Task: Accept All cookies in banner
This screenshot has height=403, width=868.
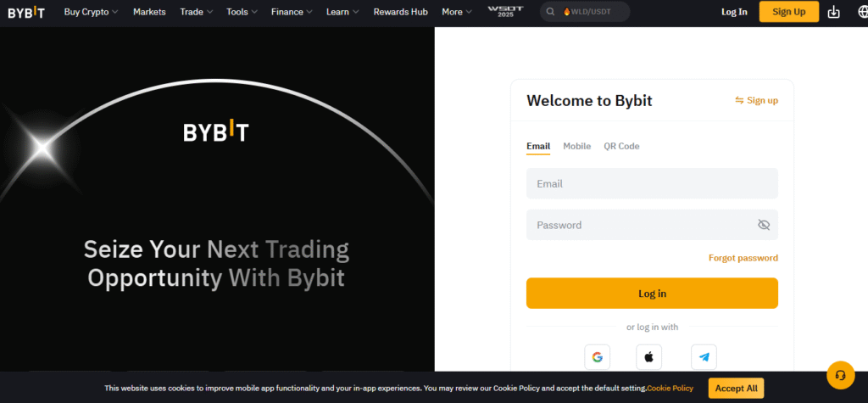Action: coord(736,388)
